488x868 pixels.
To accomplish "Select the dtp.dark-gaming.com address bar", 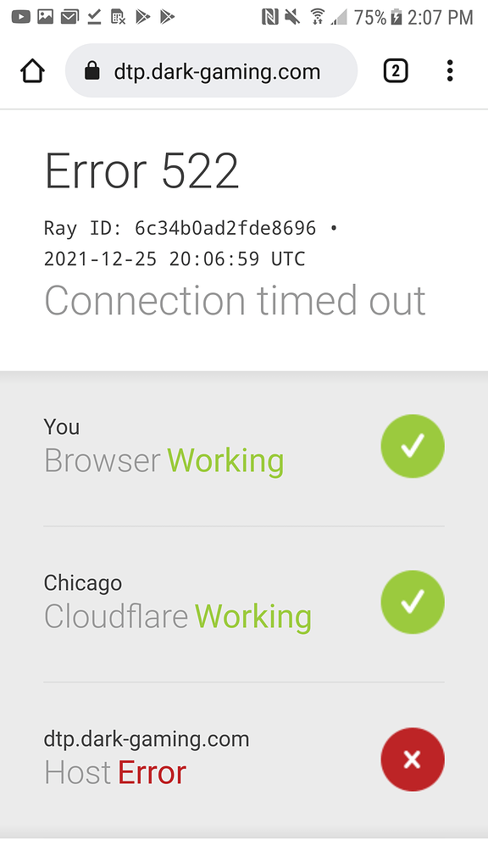I will click(x=211, y=71).
